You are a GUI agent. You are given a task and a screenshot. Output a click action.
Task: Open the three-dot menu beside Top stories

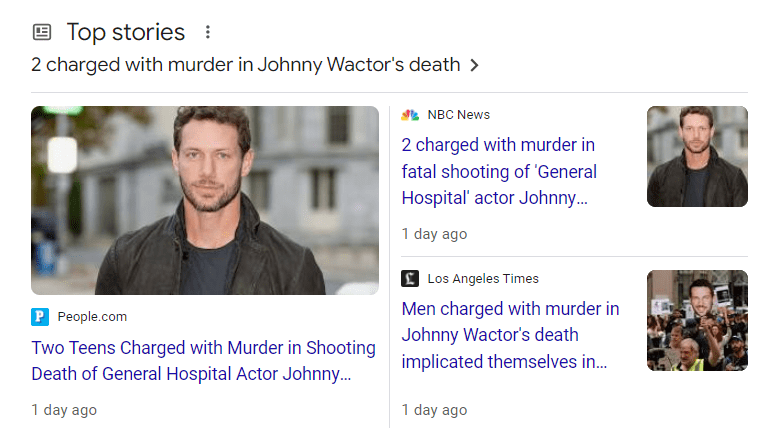pyautogui.click(x=208, y=32)
